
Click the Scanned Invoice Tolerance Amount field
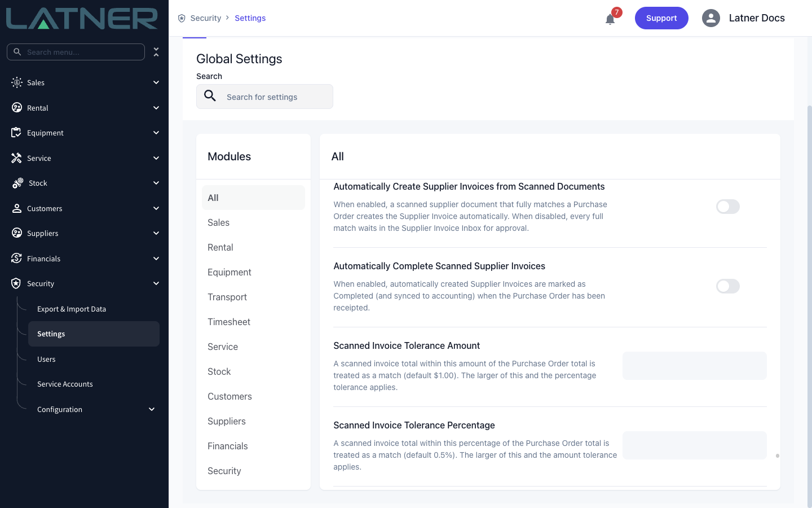pyautogui.click(x=694, y=366)
